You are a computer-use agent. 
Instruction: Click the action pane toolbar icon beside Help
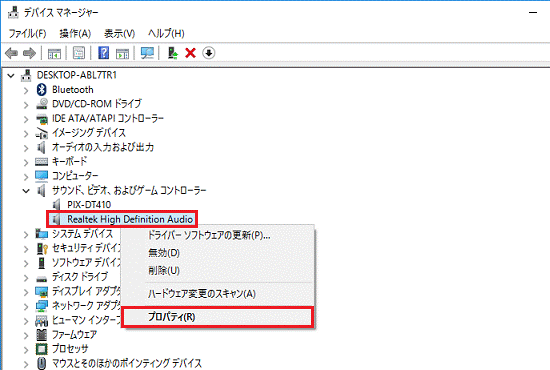122,53
